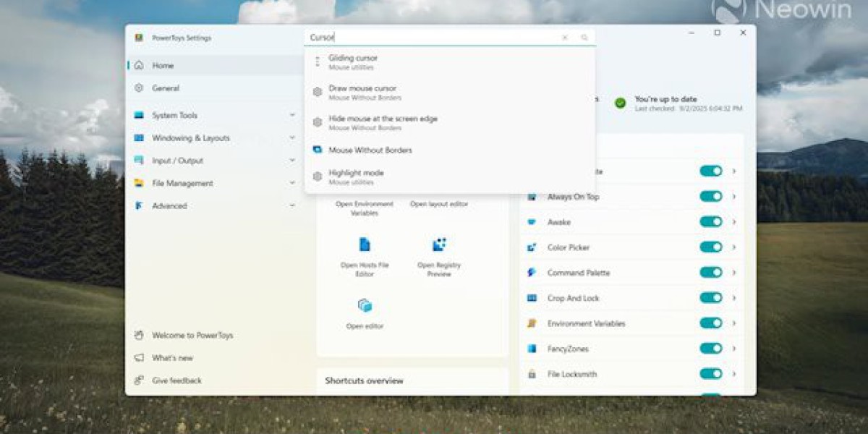868x434 pixels.
Task: Click into the search field containing Cursor
Action: coord(434,38)
